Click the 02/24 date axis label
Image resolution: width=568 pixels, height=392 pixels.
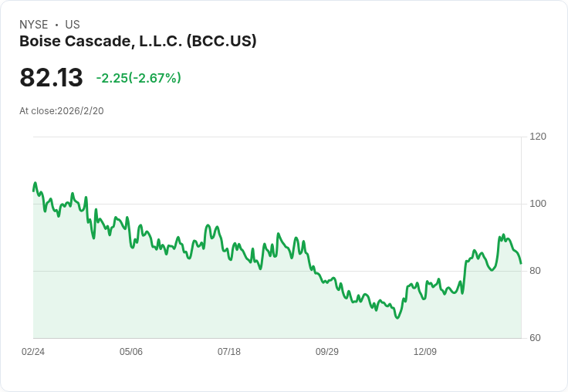(33, 351)
